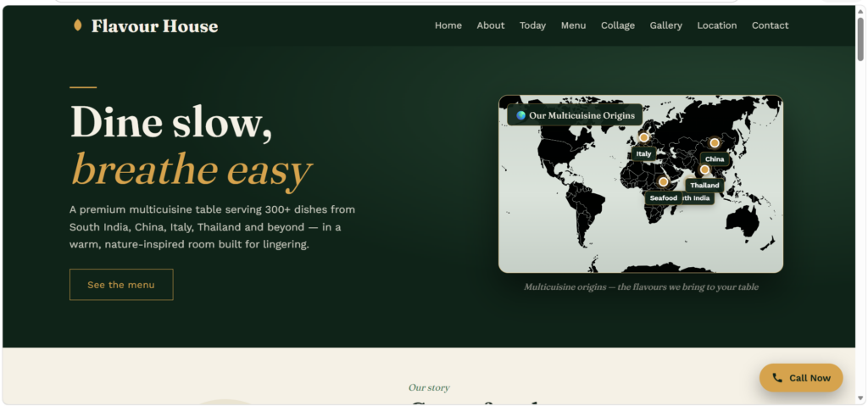
Task: Click the Seafood map label
Action: 663,198
